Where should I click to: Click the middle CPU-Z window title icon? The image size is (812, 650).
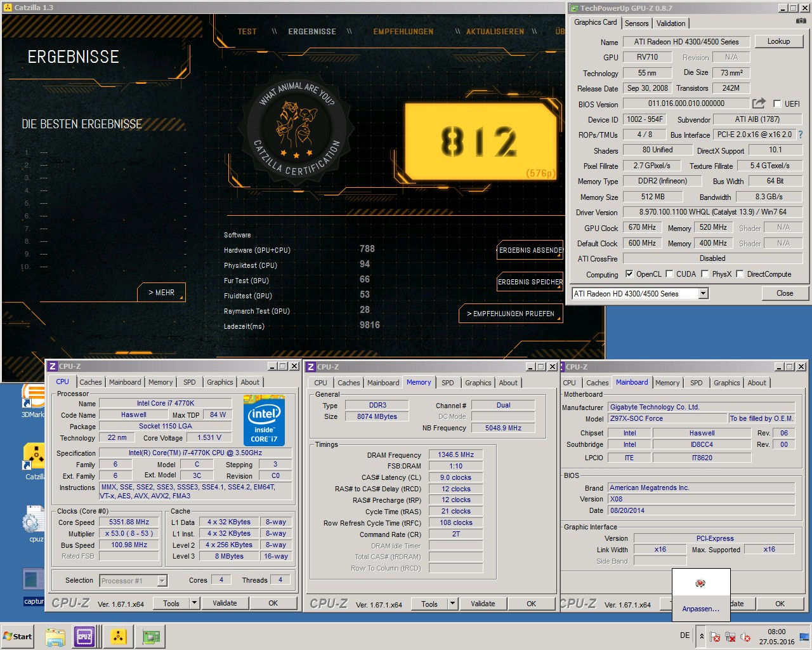click(x=311, y=367)
